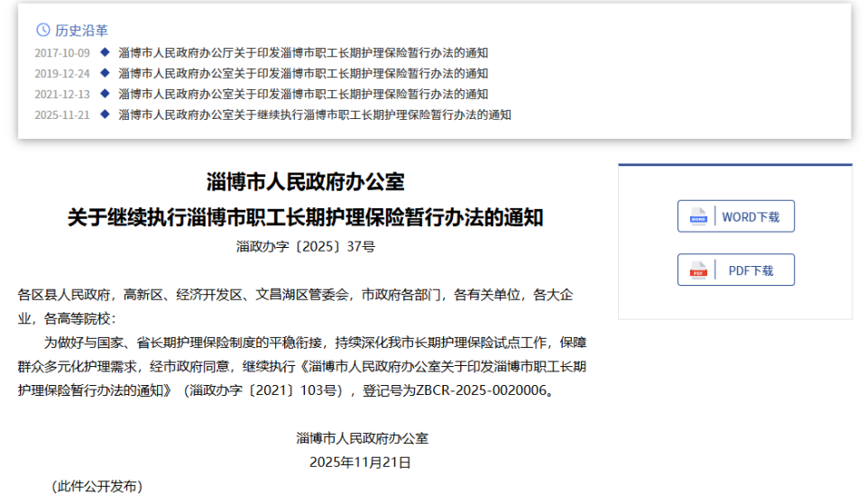866x504 pixels.
Task: Click the diamond marker for 2017-10-09 entry
Action: click(105, 52)
